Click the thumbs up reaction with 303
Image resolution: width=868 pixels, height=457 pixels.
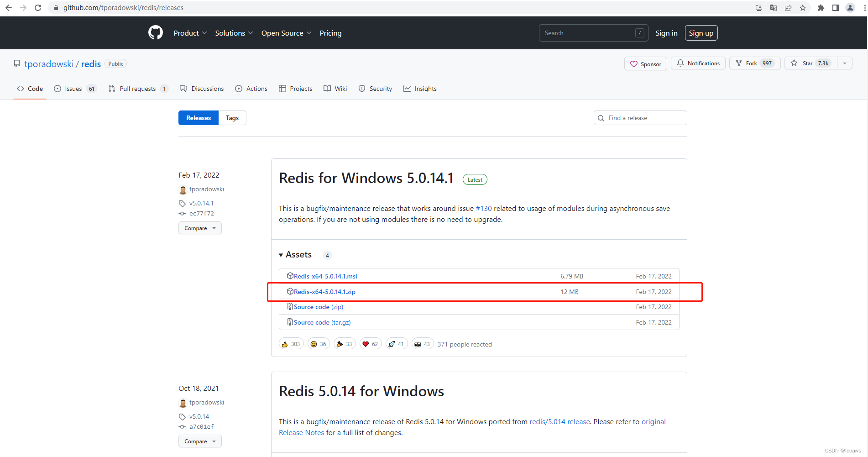[291, 344]
